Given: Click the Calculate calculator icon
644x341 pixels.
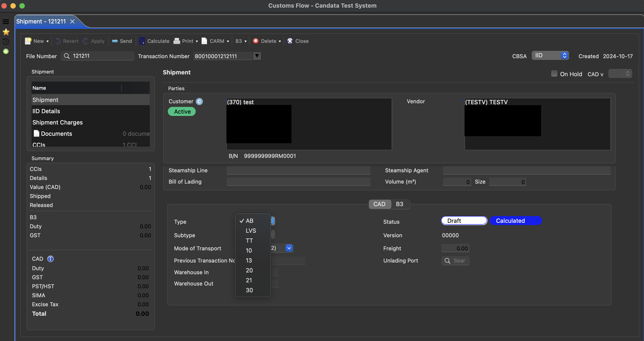Looking at the screenshot, I should pyautogui.click(x=142, y=41).
